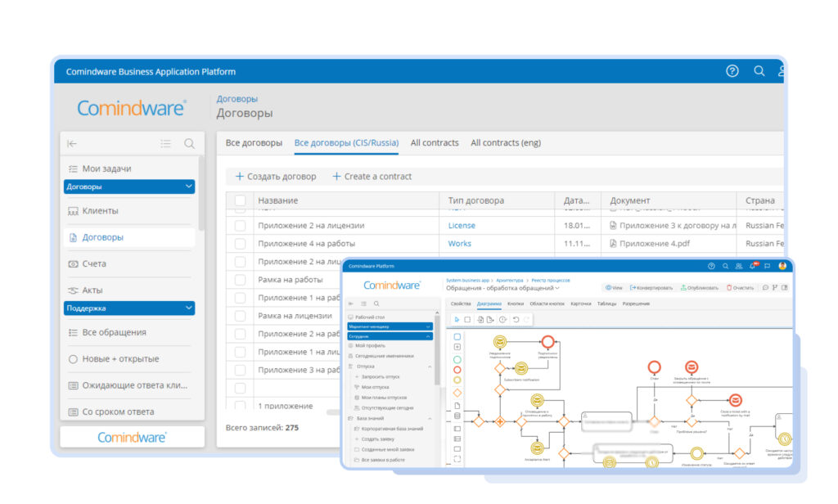Open the users icon in Platform window header
838x504 pixels.
pos(739,266)
